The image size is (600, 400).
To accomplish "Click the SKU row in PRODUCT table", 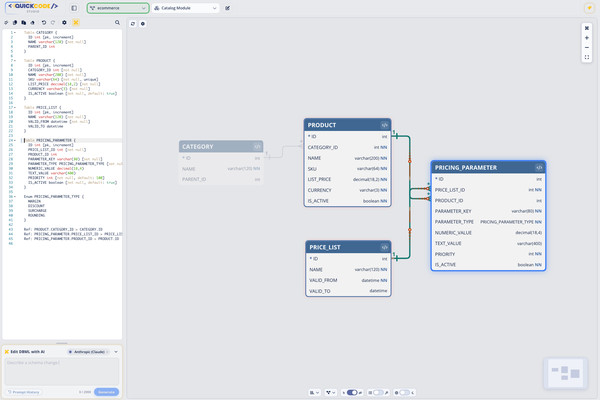I will [347, 169].
